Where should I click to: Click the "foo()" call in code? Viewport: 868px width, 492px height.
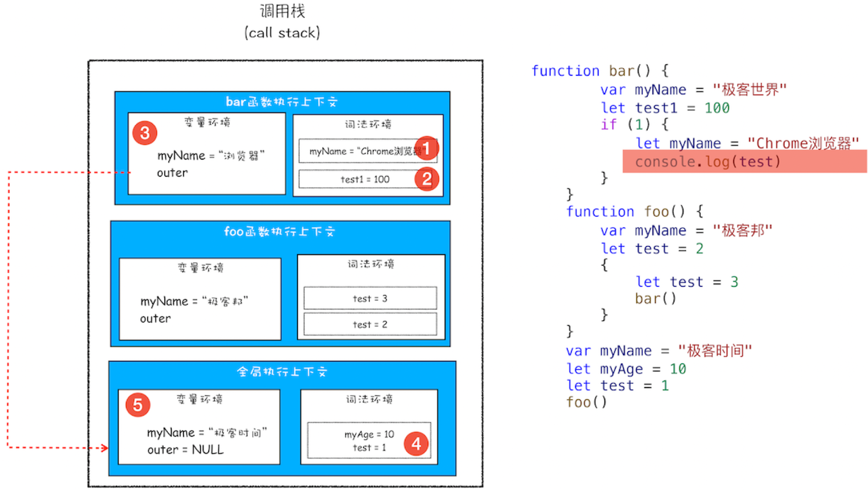pyautogui.click(x=586, y=402)
